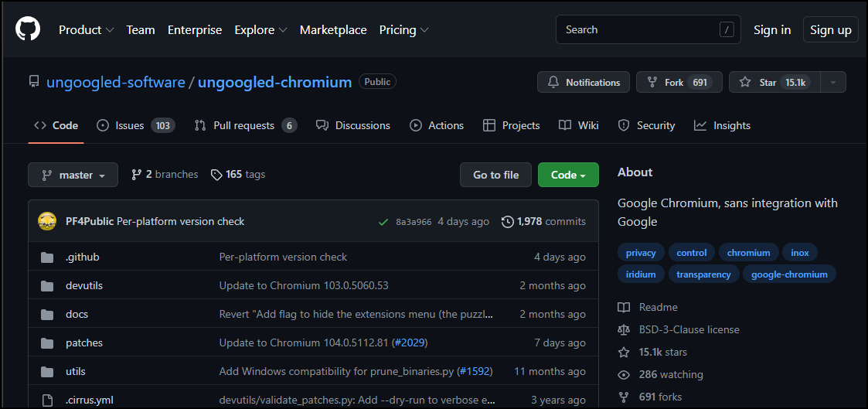Click the 691 forks link in About
The width and height of the screenshot is (868, 409).
660,397
